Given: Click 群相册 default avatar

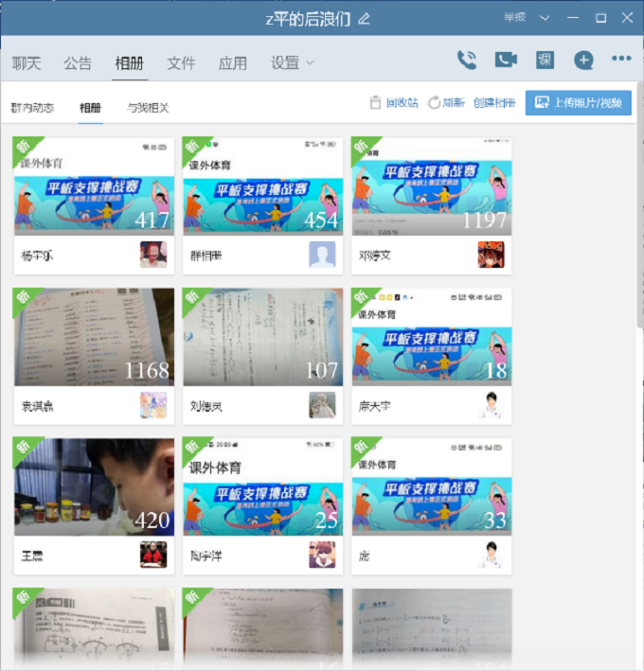Looking at the screenshot, I should point(322,255).
